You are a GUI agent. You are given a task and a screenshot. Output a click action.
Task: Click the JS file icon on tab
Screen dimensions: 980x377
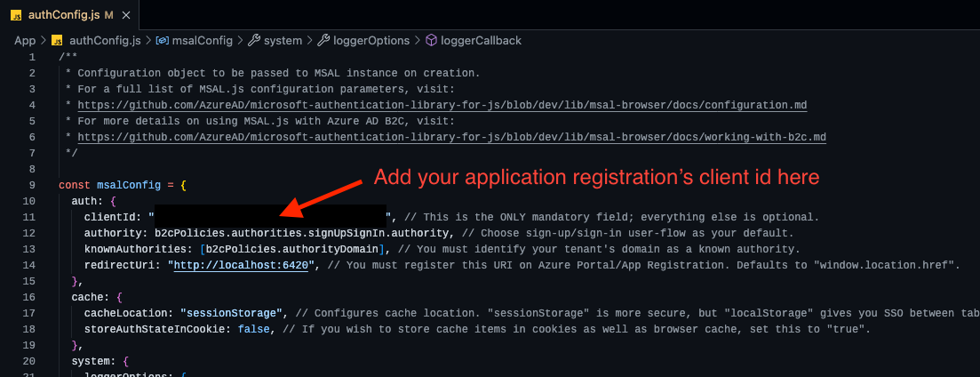[x=17, y=14]
